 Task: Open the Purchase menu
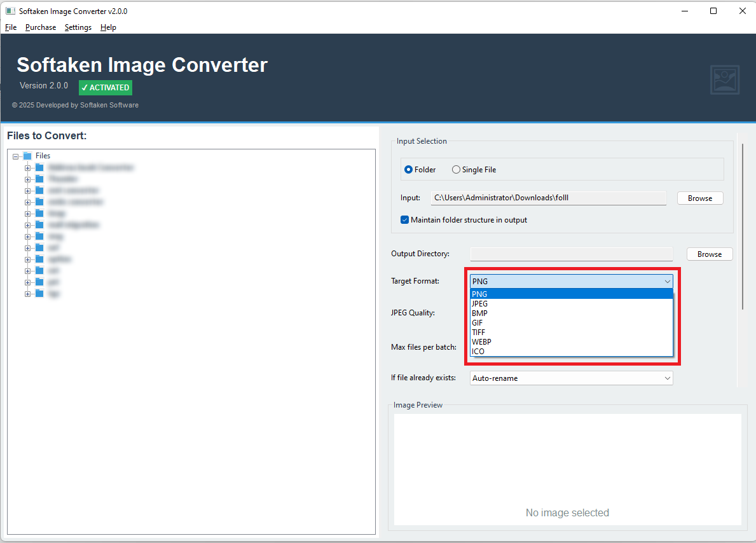coord(41,27)
